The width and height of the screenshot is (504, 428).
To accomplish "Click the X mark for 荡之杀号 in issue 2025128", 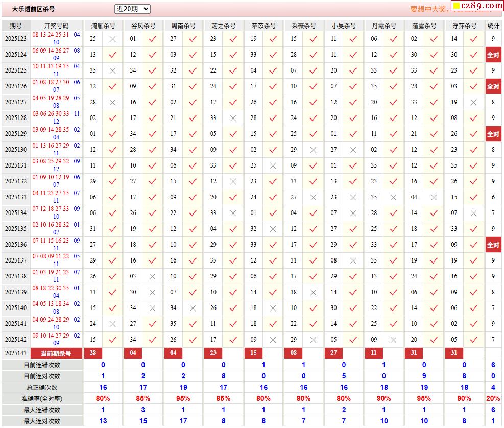I will click(233, 118).
